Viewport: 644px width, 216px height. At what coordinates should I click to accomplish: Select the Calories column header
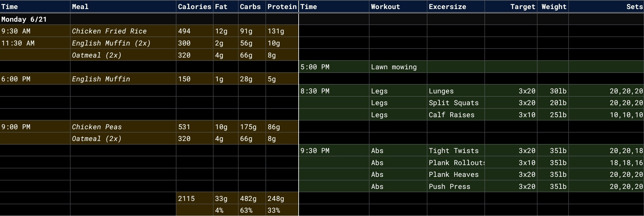tap(194, 7)
